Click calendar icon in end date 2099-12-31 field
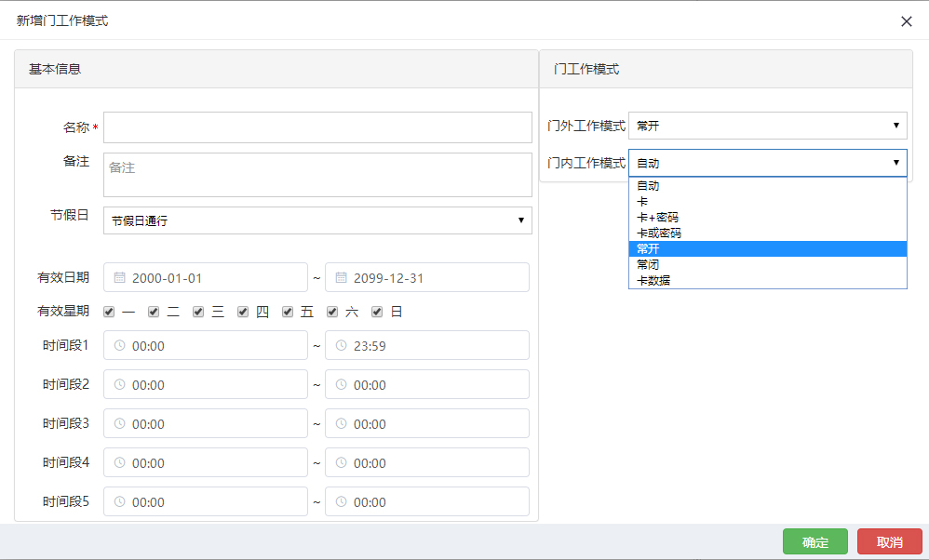 341,277
